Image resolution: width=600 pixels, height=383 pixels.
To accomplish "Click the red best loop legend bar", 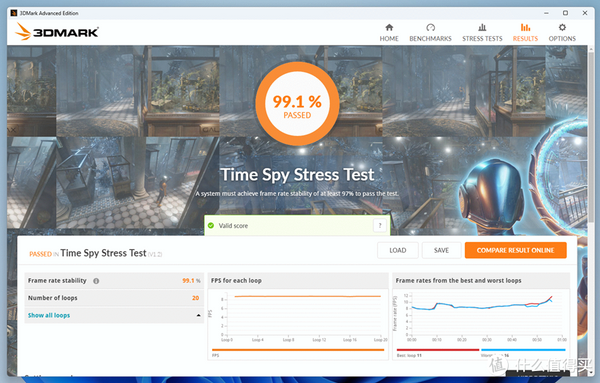I will tap(438, 350).
